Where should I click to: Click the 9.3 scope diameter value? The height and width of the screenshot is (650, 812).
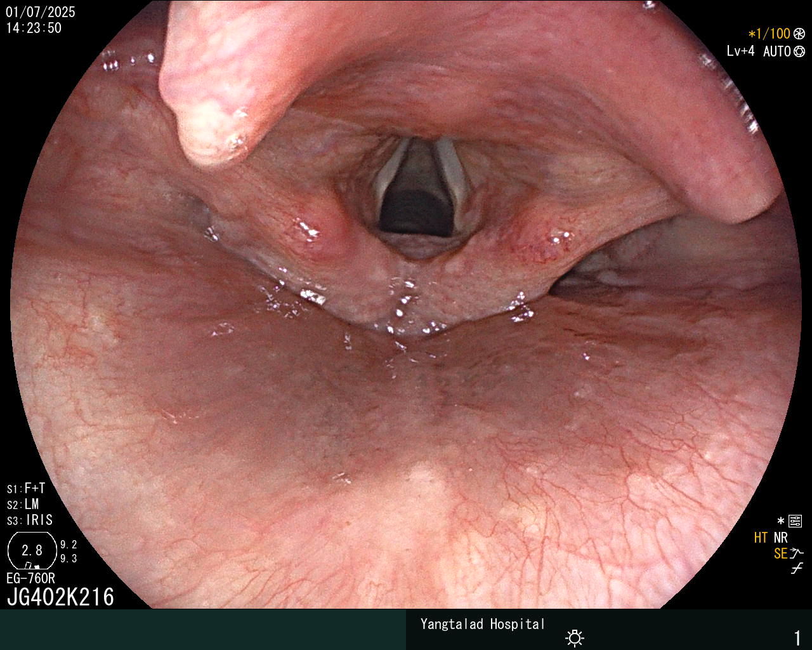pyautogui.click(x=69, y=559)
